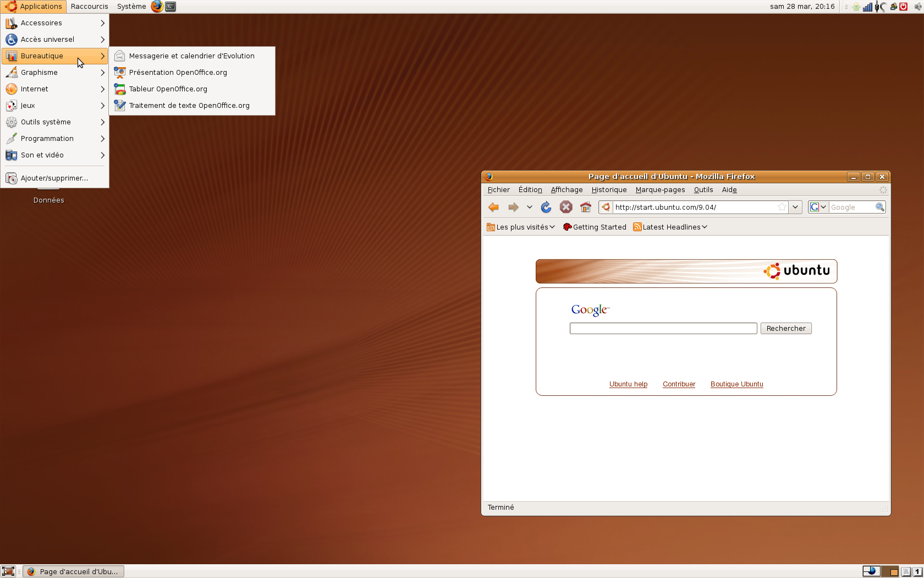Go to the Firefox home page icon

(586, 207)
